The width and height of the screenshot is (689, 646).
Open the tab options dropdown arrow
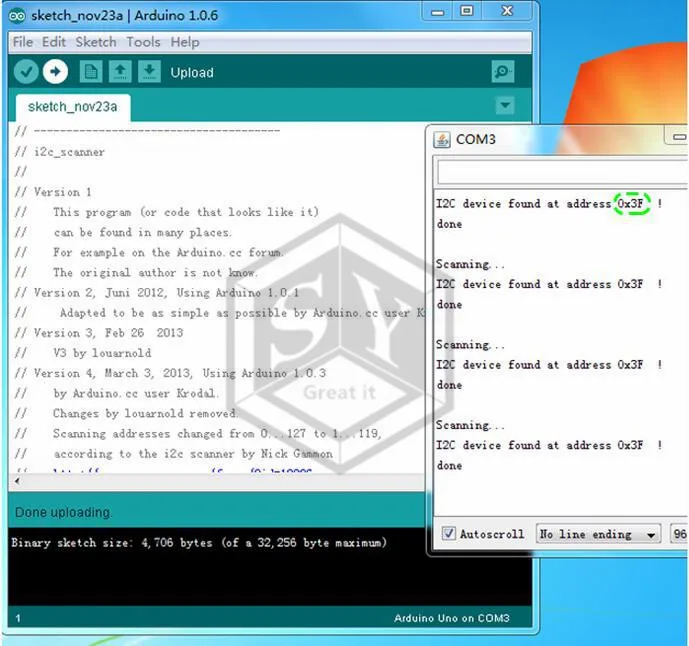[x=505, y=105]
